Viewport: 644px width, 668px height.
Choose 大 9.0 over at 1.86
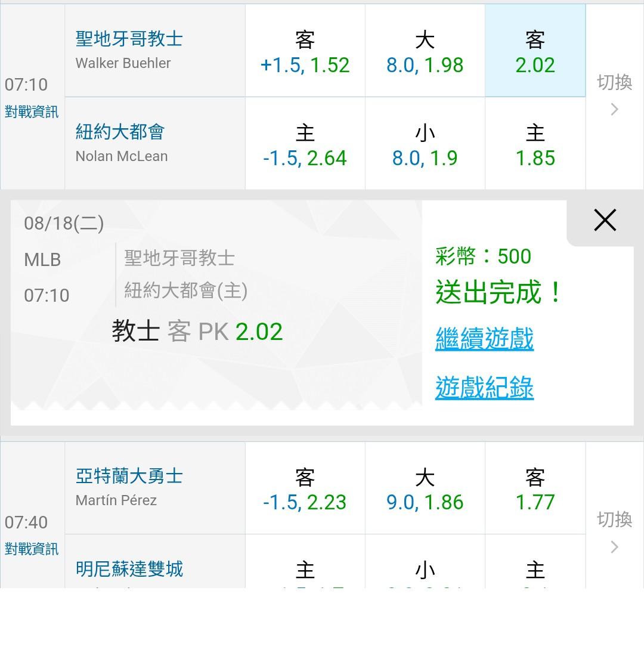(425, 488)
